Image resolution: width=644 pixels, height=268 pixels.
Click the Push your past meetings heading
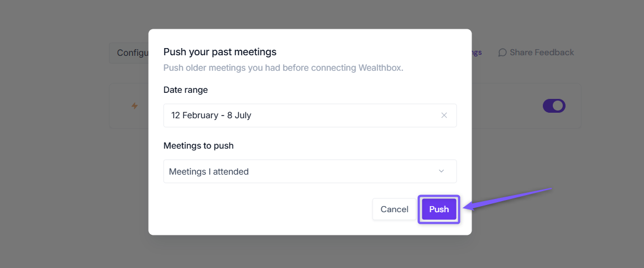pyautogui.click(x=219, y=52)
